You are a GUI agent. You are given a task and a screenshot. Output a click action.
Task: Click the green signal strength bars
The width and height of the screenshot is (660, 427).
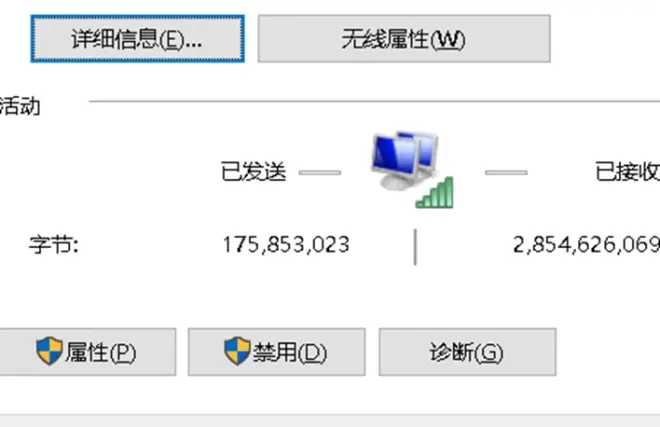point(435,193)
